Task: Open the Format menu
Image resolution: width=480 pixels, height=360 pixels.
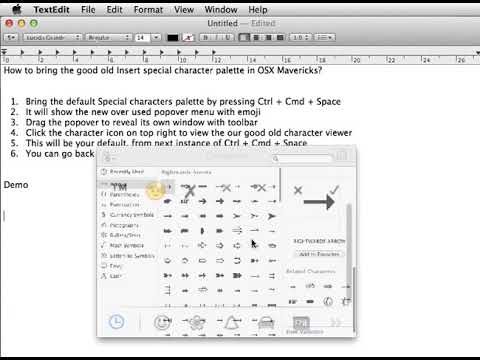Action: coord(148,10)
